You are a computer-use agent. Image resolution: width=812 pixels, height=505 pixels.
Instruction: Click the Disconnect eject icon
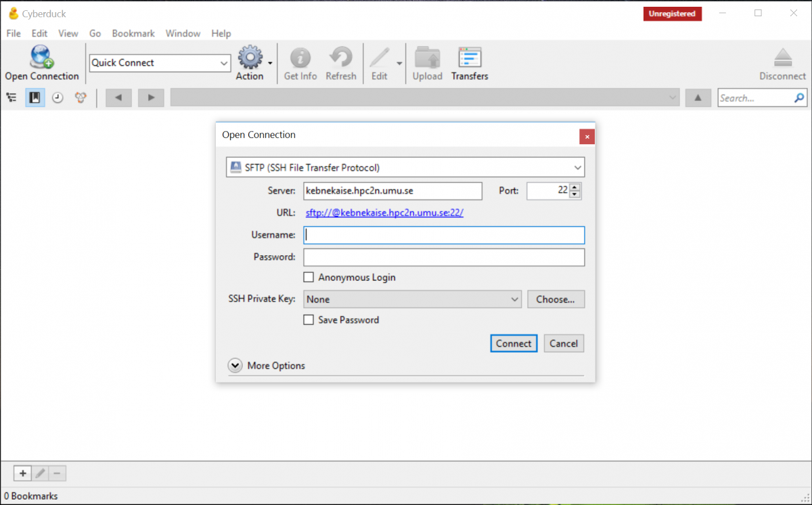pyautogui.click(x=782, y=58)
